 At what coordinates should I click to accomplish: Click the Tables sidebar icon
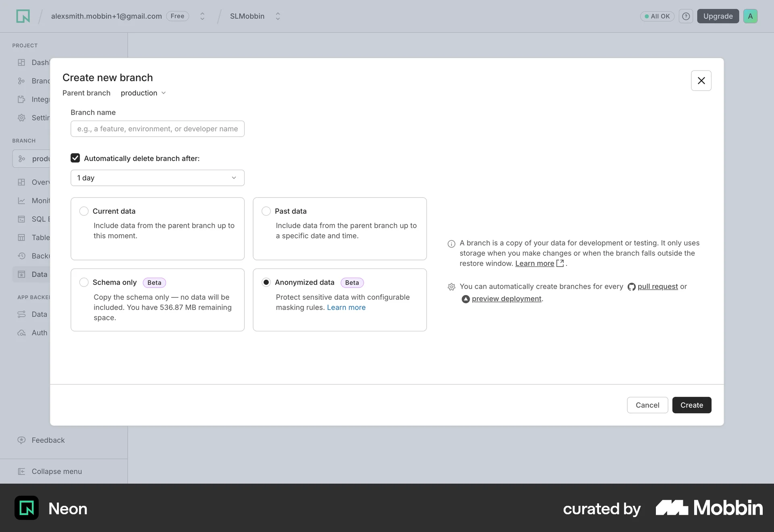click(21, 238)
